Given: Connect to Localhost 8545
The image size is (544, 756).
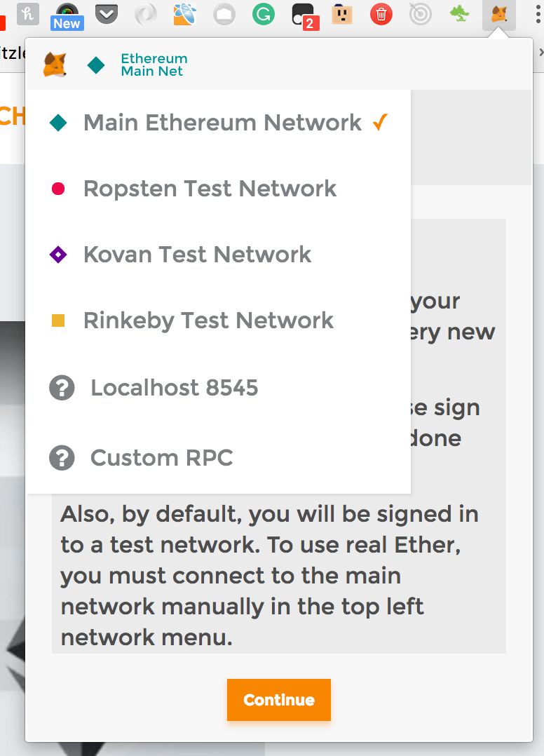Looking at the screenshot, I should [218, 388].
